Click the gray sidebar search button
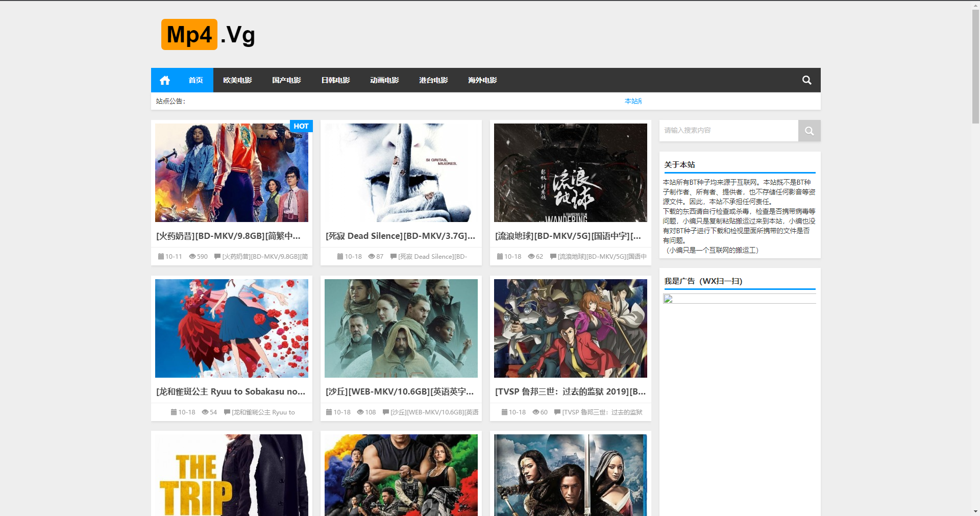980x516 pixels. 810,131
